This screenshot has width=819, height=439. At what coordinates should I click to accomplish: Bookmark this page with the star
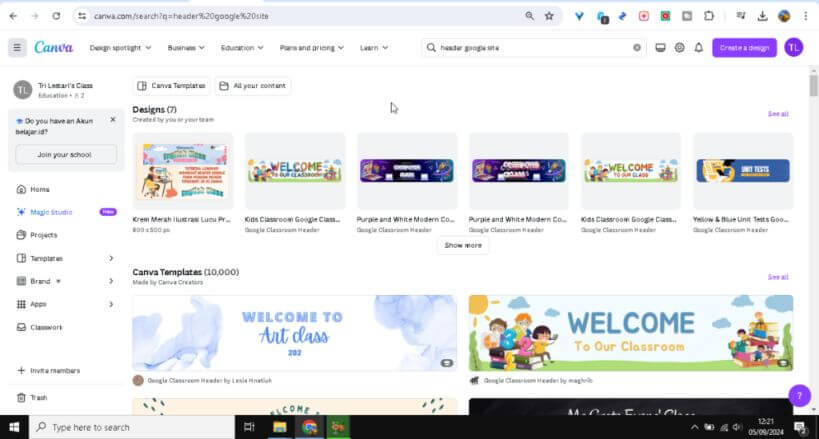pyautogui.click(x=549, y=16)
